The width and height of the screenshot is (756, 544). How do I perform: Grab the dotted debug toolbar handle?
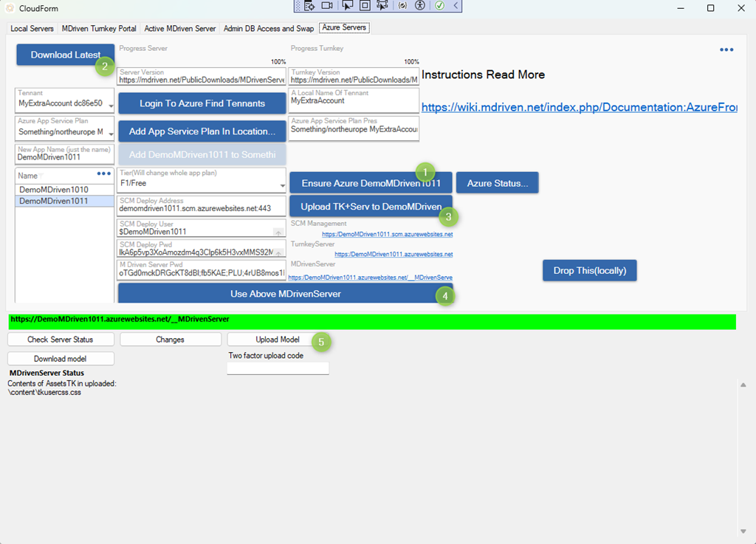tap(298, 6)
